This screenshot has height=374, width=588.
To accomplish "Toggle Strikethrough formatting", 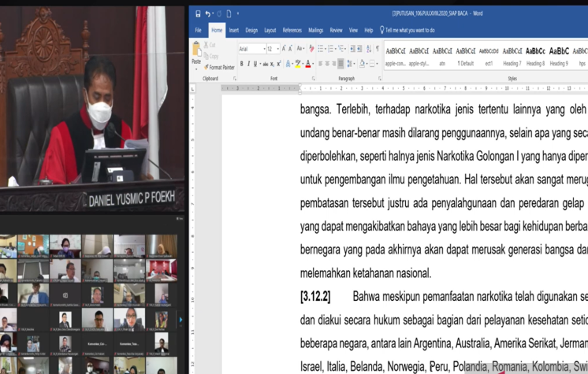I will 266,64.
